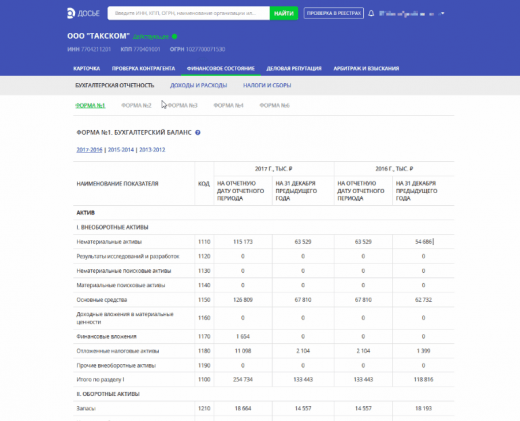Click the help icon next to Бухгалтерский баланс
Viewport: 520px width, 421px height.
tap(198, 133)
